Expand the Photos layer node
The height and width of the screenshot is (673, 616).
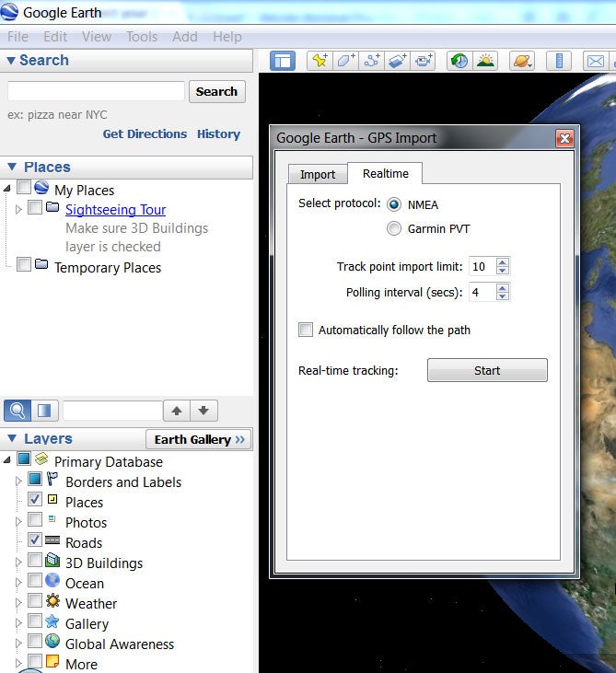pyautogui.click(x=18, y=521)
